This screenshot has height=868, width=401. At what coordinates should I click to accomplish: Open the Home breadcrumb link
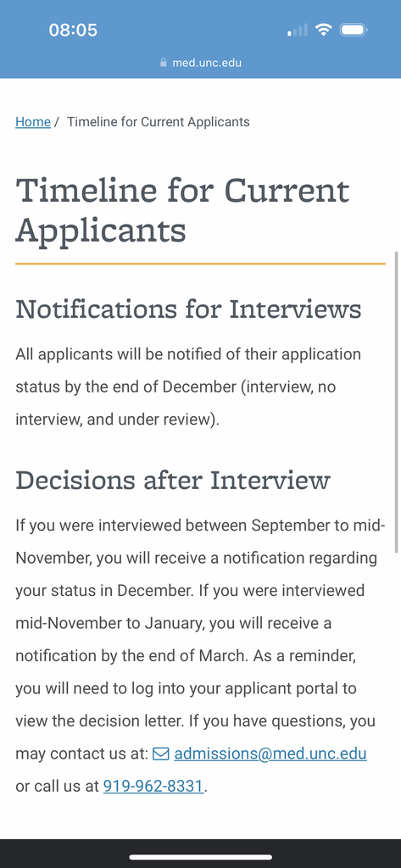pyautogui.click(x=33, y=122)
